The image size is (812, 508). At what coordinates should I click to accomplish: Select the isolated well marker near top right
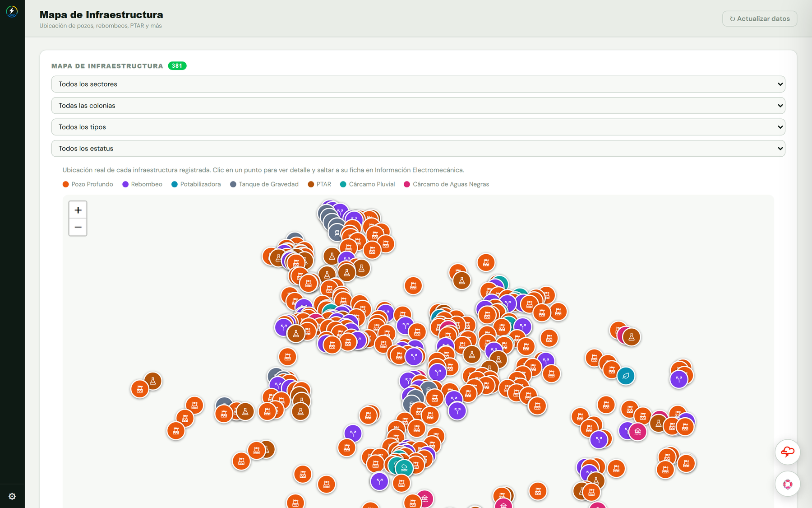[486, 262]
